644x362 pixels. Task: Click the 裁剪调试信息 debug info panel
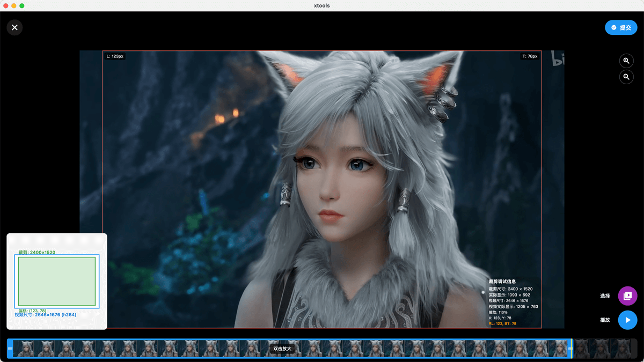[x=513, y=302]
